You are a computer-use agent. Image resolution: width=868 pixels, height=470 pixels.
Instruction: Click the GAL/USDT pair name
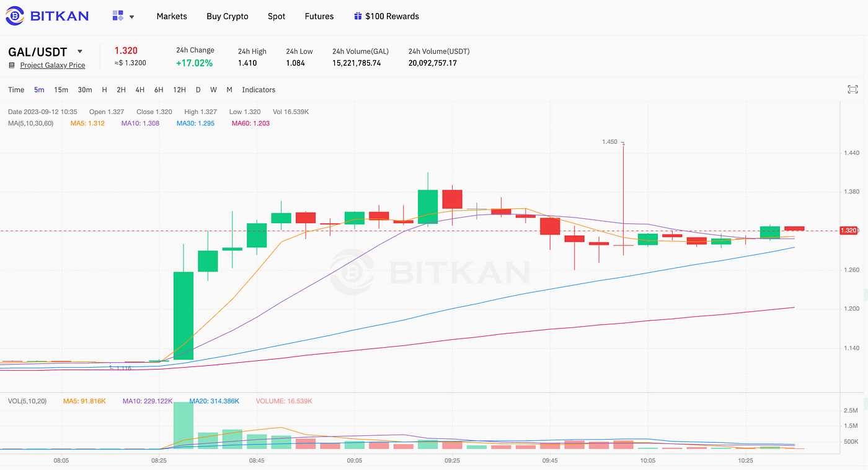pos(37,52)
